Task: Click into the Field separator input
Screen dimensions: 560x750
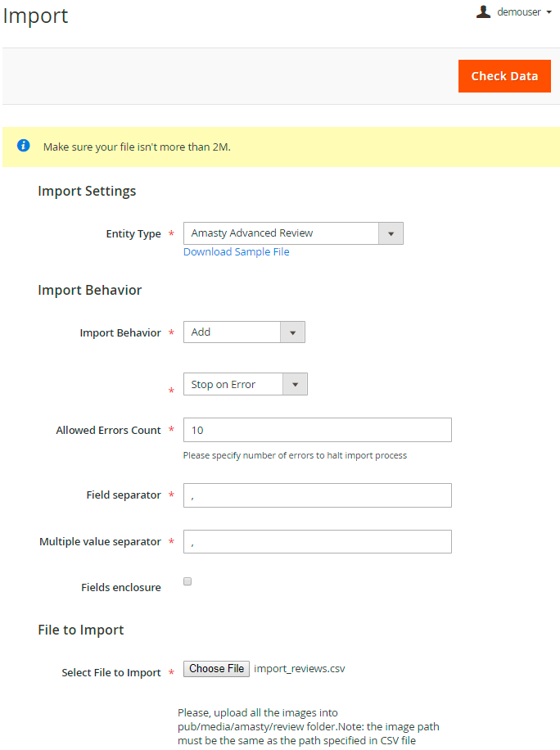Action: point(317,495)
